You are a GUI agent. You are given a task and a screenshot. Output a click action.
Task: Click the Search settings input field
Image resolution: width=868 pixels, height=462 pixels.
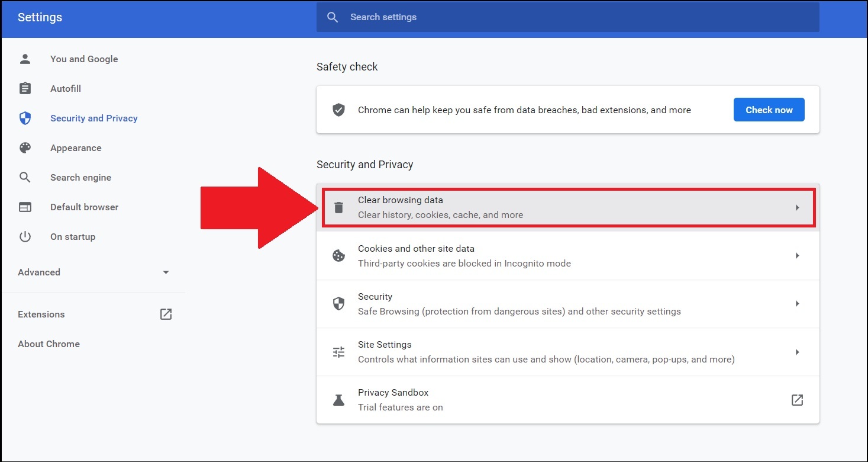tap(568, 17)
